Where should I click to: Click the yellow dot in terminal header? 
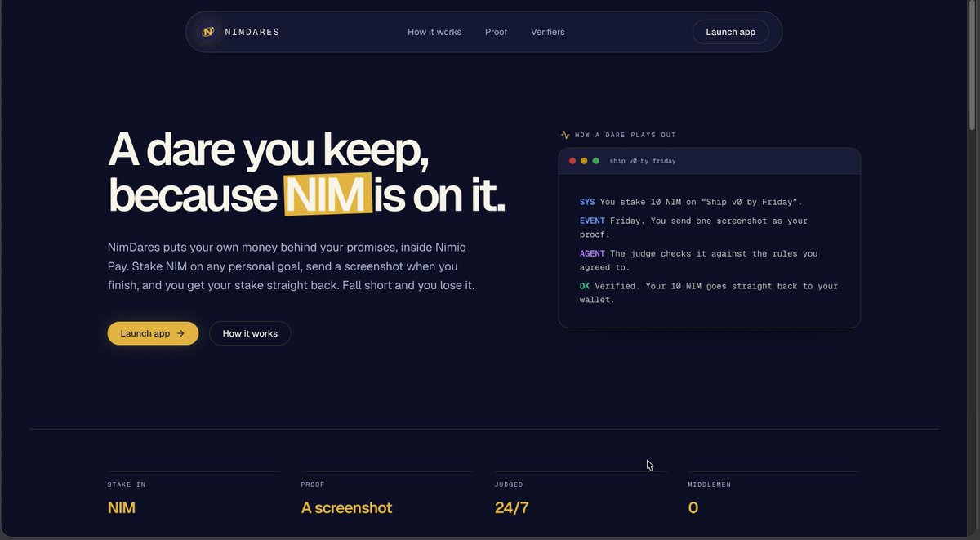pos(584,161)
